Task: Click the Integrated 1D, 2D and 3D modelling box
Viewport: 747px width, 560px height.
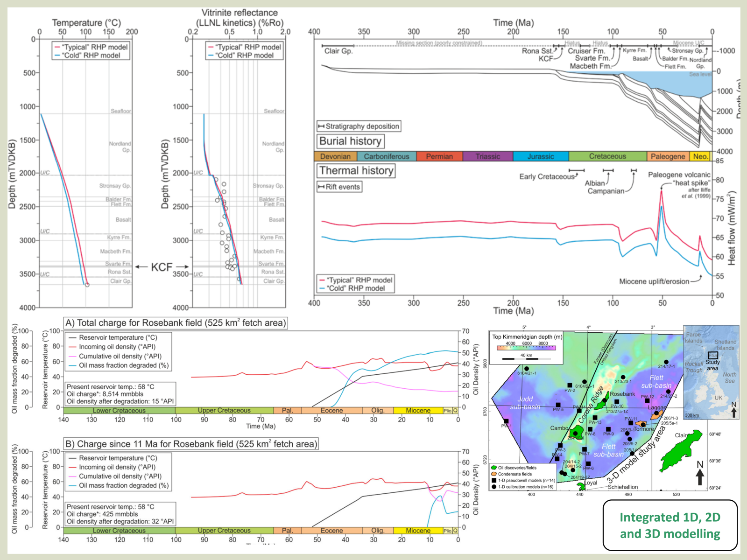Action: point(669,525)
